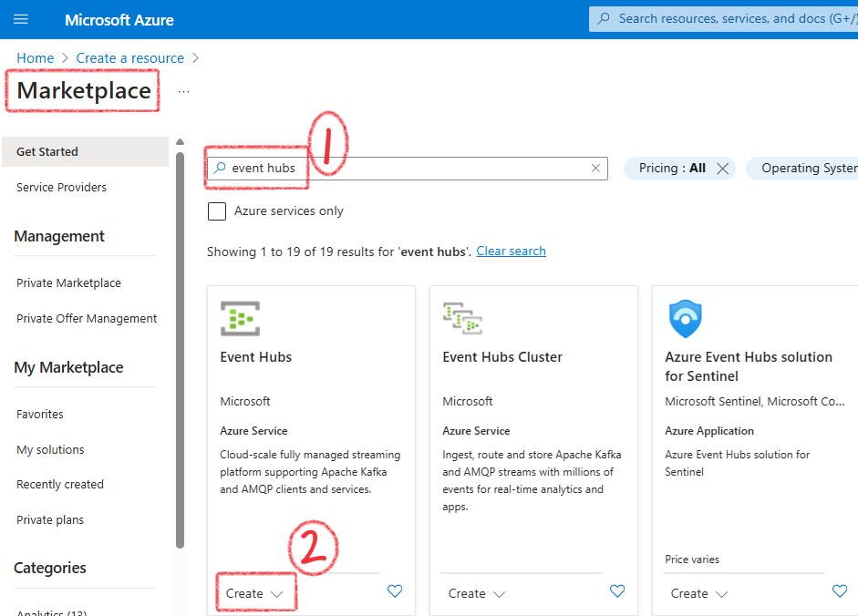Screen dimensions: 858x616
Task: Click into the Marketplace search box
Action: (x=407, y=168)
